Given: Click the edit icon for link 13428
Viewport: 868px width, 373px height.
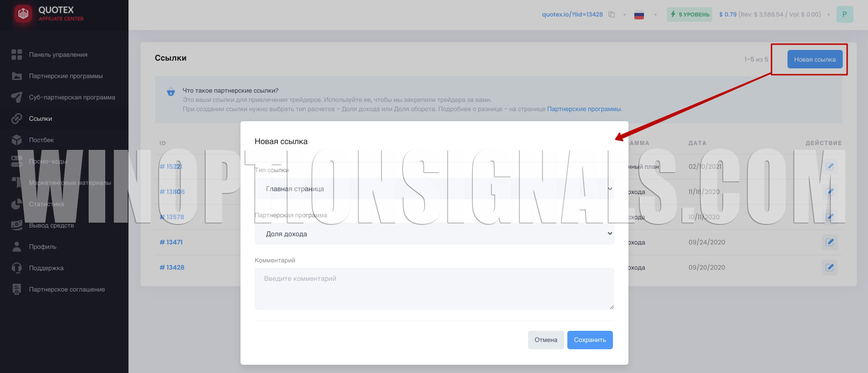Looking at the screenshot, I should pos(830,267).
